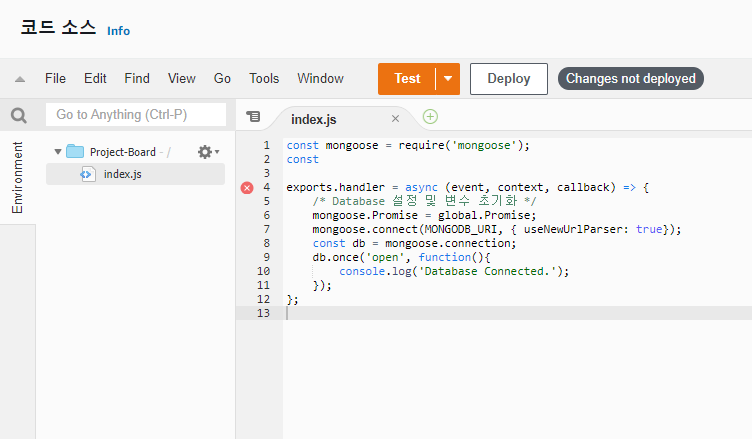Close the index.js editor tab
Image resolution: width=752 pixels, height=439 pixels.
(x=395, y=118)
